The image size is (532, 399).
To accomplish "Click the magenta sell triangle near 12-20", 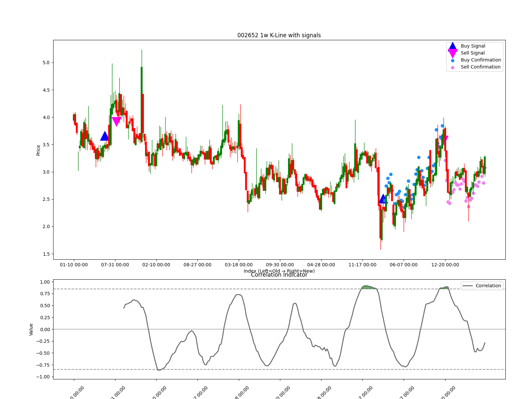I will 444,140.
